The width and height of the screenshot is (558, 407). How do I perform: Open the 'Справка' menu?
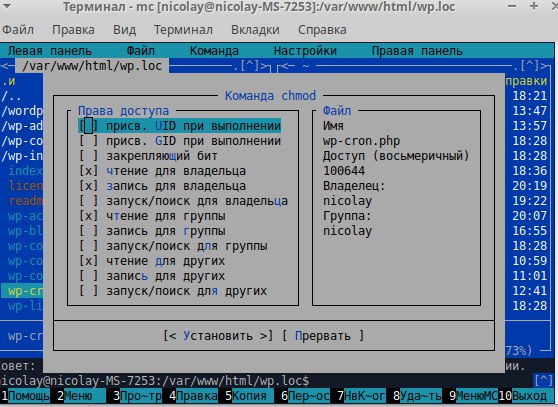tap(322, 30)
